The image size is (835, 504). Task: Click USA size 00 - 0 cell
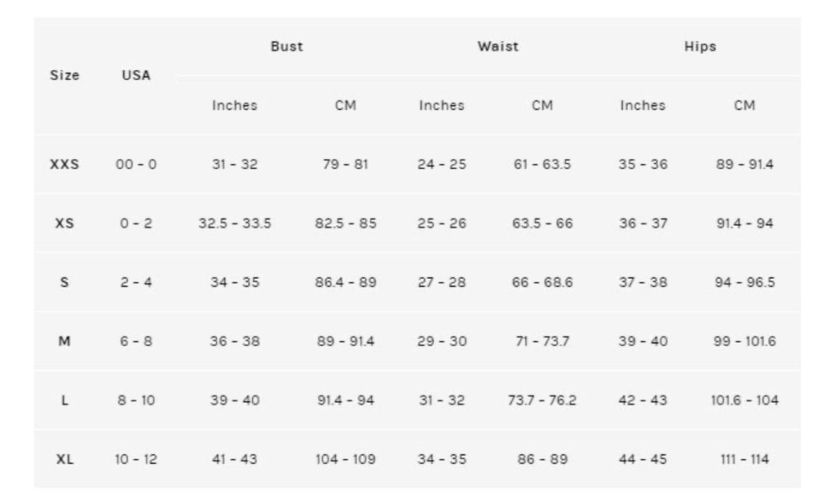click(136, 164)
